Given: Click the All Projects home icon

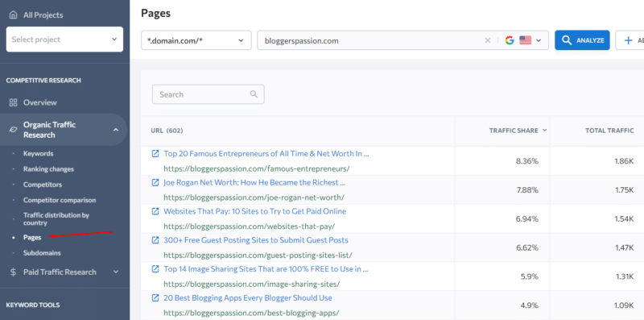Looking at the screenshot, I should point(13,15).
